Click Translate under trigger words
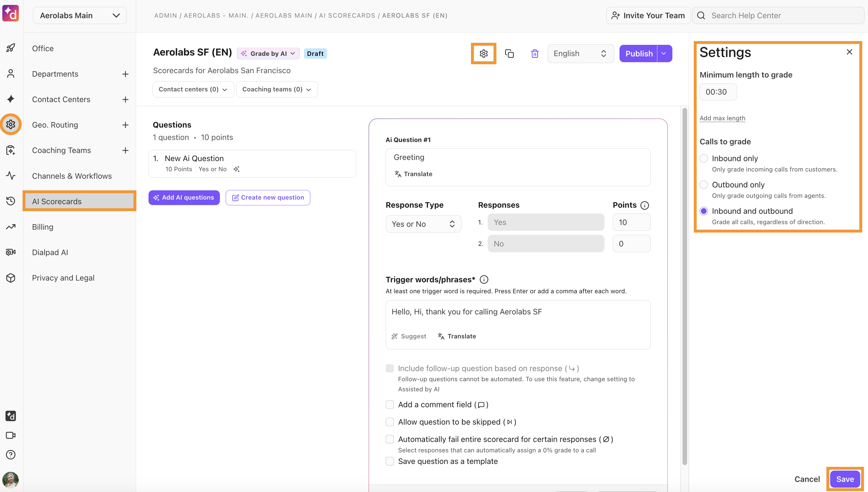The image size is (868, 492). (x=457, y=336)
